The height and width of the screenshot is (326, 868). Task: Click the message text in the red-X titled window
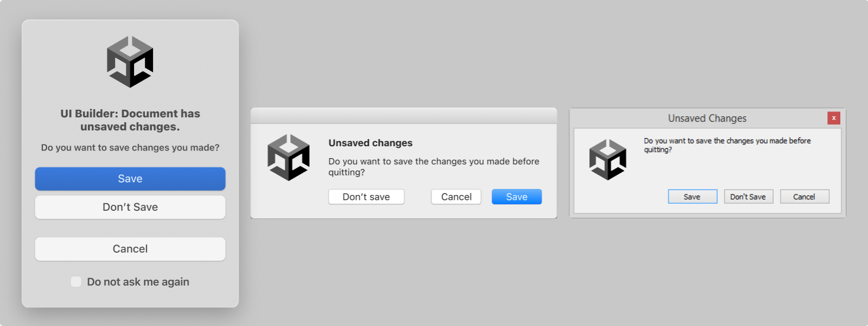point(727,145)
